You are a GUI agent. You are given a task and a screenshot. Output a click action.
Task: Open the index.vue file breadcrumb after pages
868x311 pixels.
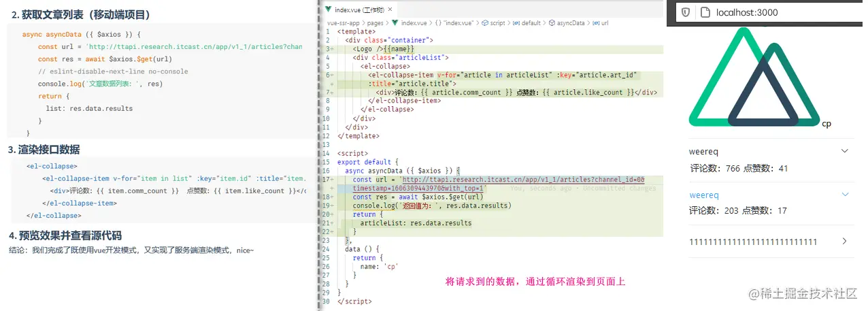(414, 22)
